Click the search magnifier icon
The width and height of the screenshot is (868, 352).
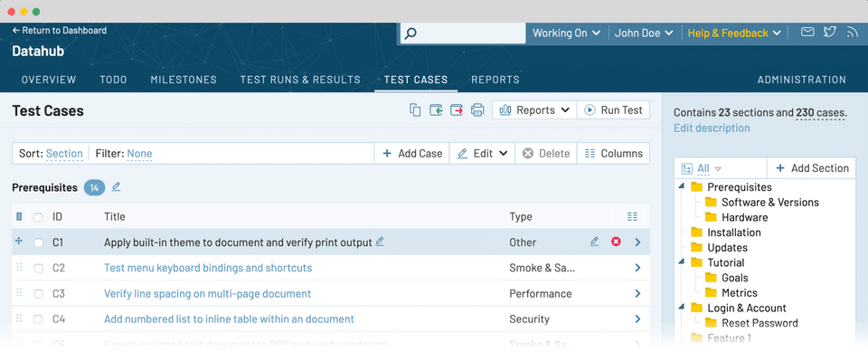tap(410, 33)
